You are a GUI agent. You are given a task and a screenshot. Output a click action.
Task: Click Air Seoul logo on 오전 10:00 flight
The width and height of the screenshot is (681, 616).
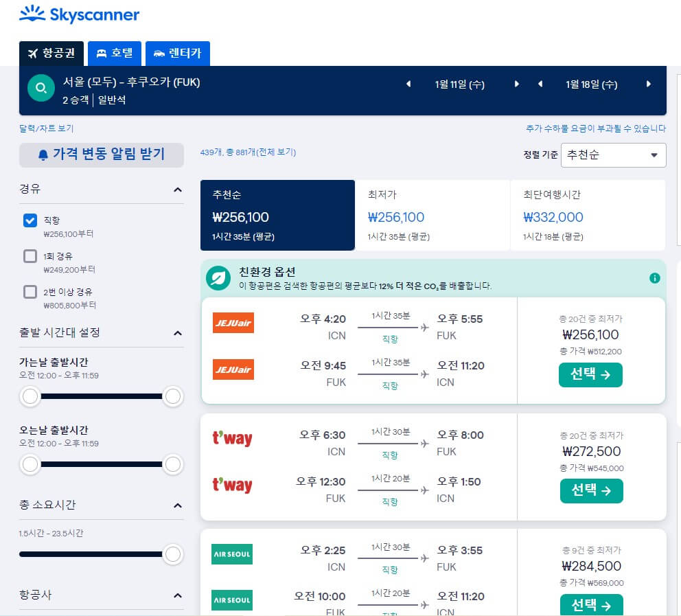click(232, 600)
